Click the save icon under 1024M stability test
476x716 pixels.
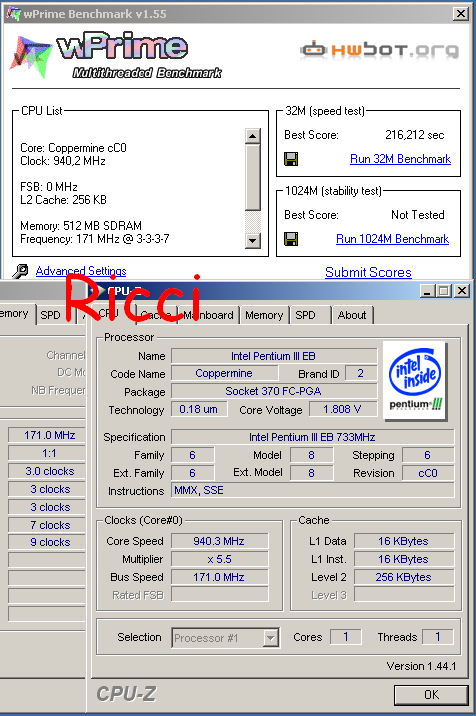(291, 239)
